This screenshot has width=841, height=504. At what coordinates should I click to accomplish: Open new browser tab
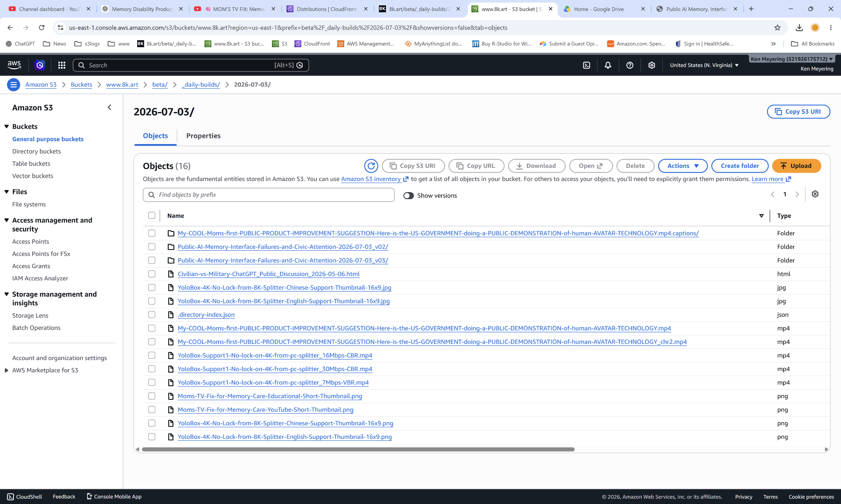click(x=751, y=9)
